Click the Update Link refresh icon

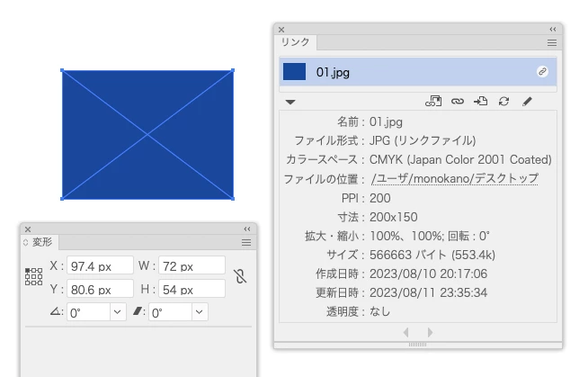click(503, 102)
